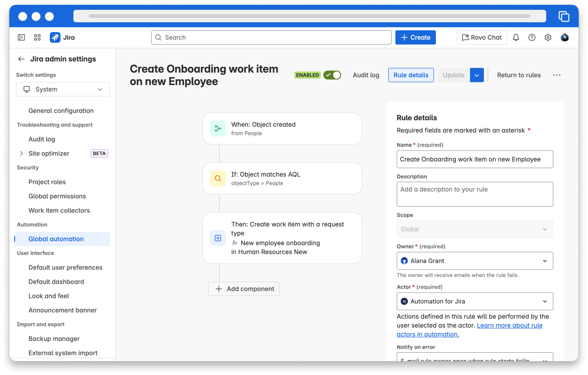The width and height of the screenshot is (588, 375).
Task: Click the sidebar collapse icon
Action: [21, 37]
